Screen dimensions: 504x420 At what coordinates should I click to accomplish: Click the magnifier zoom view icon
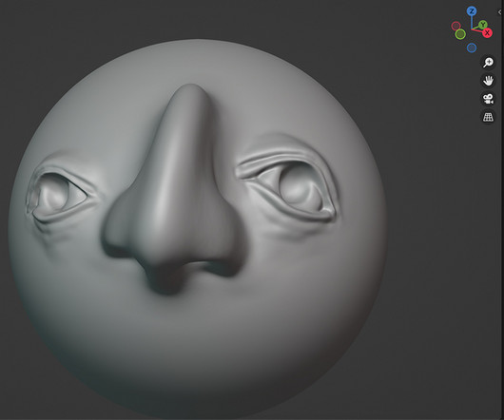coord(488,63)
